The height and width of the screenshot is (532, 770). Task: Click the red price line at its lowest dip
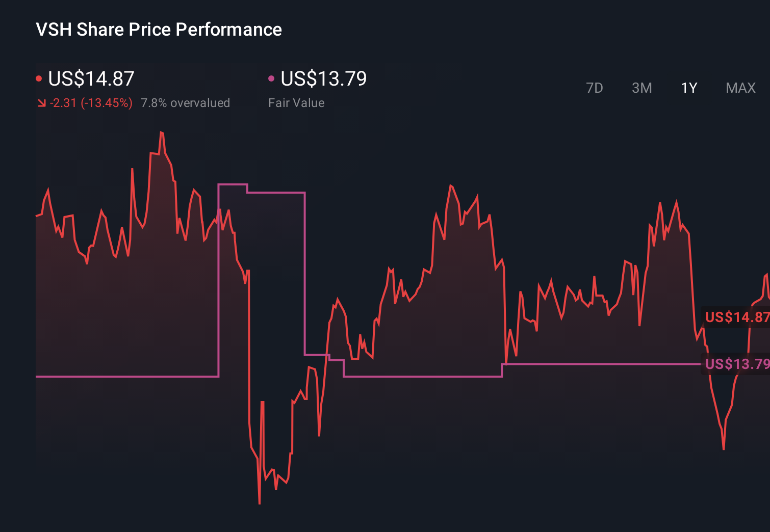pyautogui.click(x=259, y=502)
